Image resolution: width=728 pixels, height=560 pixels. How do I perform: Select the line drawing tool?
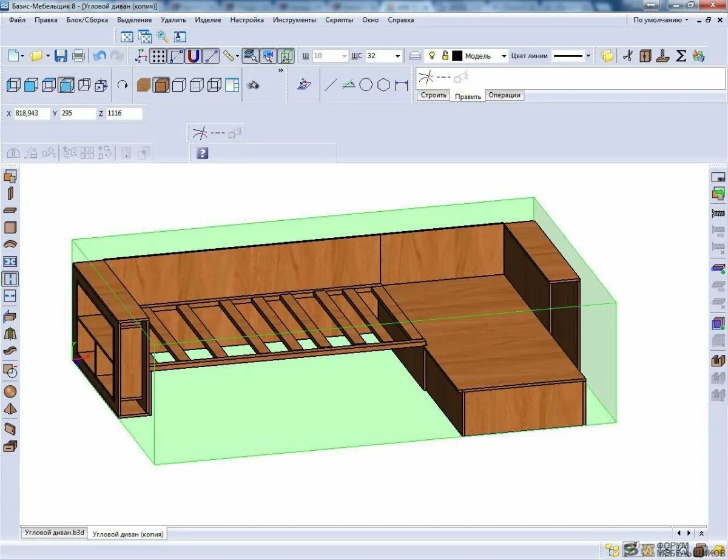(329, 85)
